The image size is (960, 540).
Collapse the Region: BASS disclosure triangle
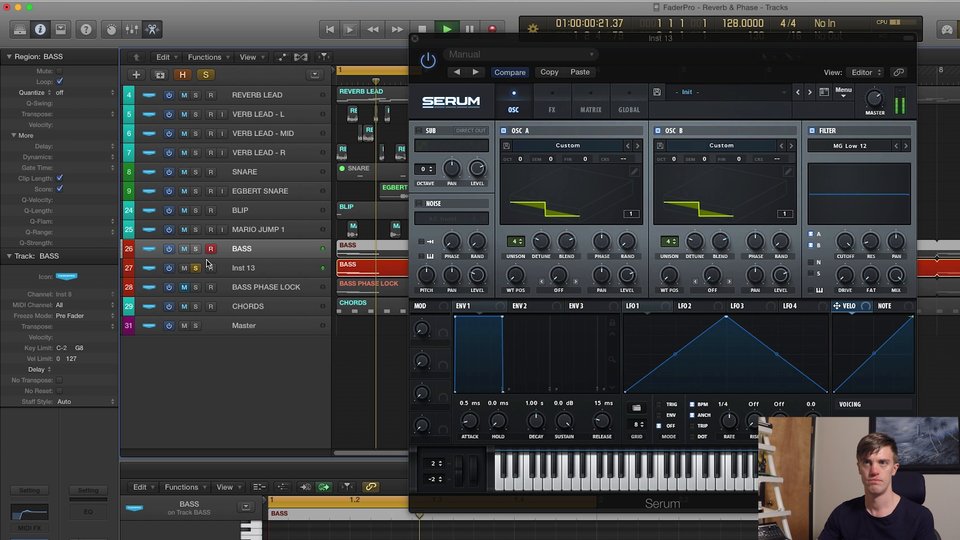tap(9, 56)
